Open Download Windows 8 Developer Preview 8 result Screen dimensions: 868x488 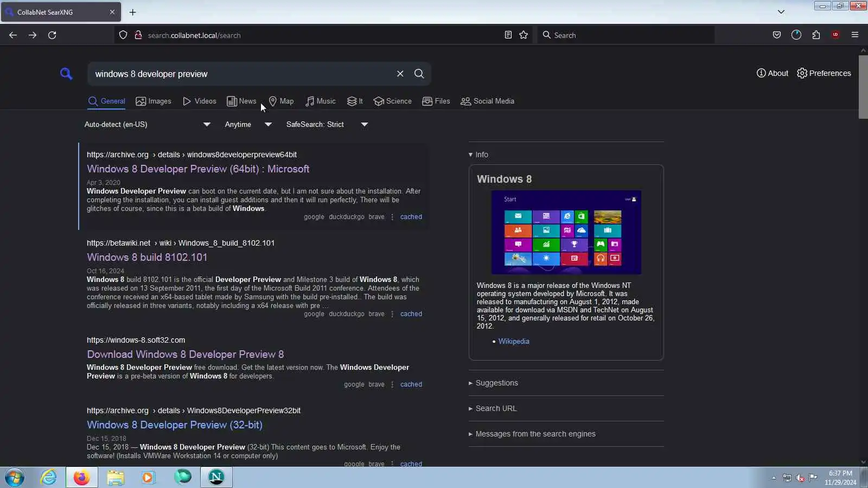(186, 355)
